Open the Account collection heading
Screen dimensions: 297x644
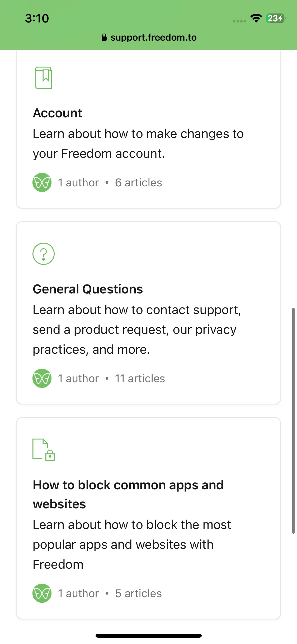[x=57, y=113]
